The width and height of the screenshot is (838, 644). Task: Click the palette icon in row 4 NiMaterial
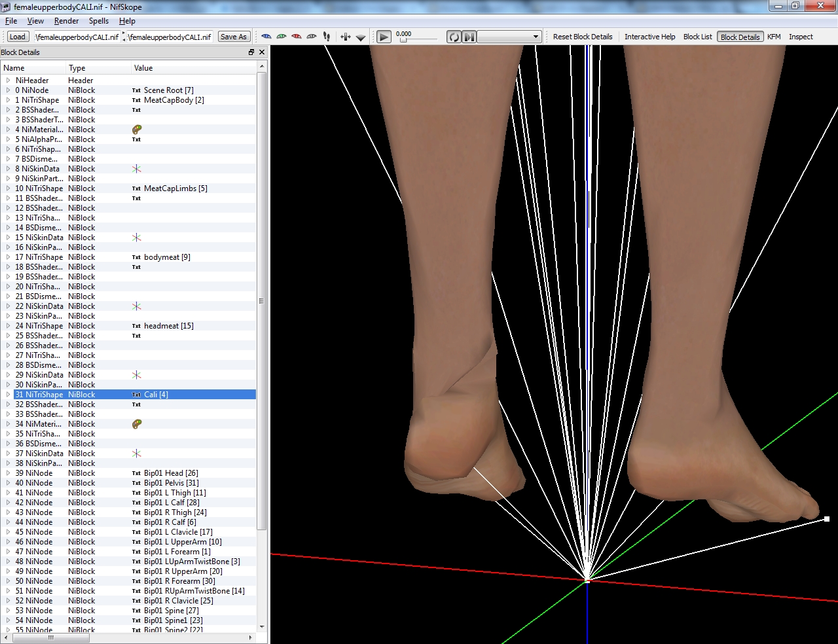click(137, 130)
